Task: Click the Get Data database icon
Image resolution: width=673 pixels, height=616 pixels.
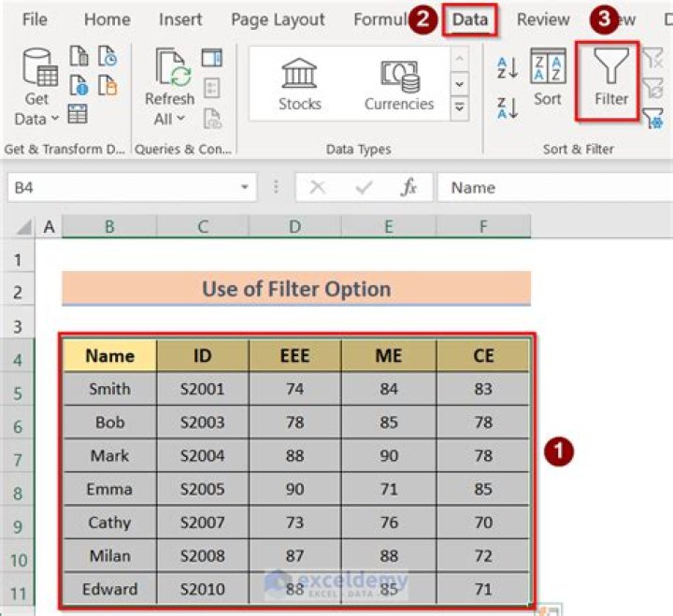Action: 39,67
